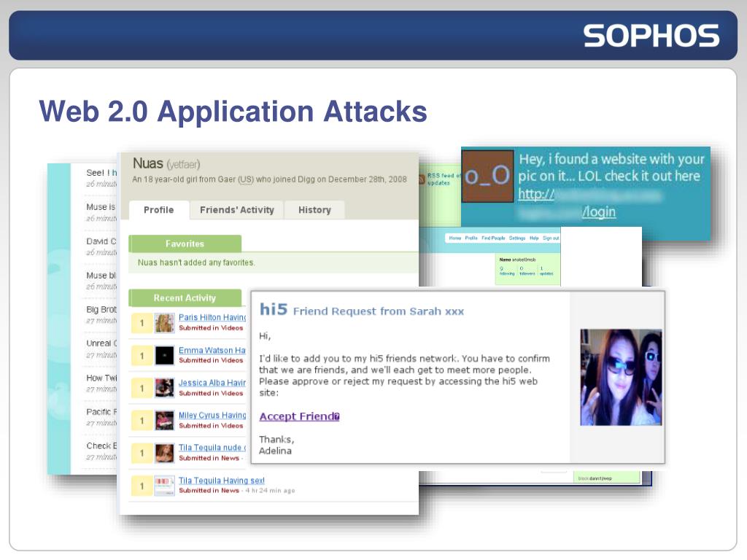The width and height of the screenshot is (747, 560).
Task: Select the Favorites section header
Action: click(185, 244)
